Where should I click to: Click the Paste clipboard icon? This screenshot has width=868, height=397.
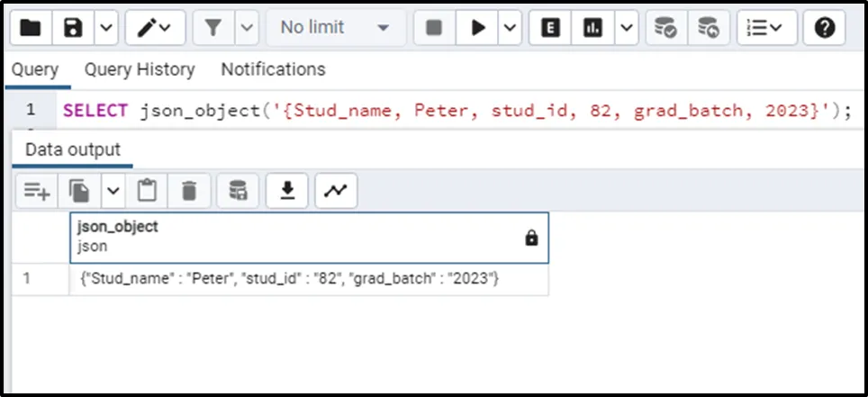(x=147, y=190)
